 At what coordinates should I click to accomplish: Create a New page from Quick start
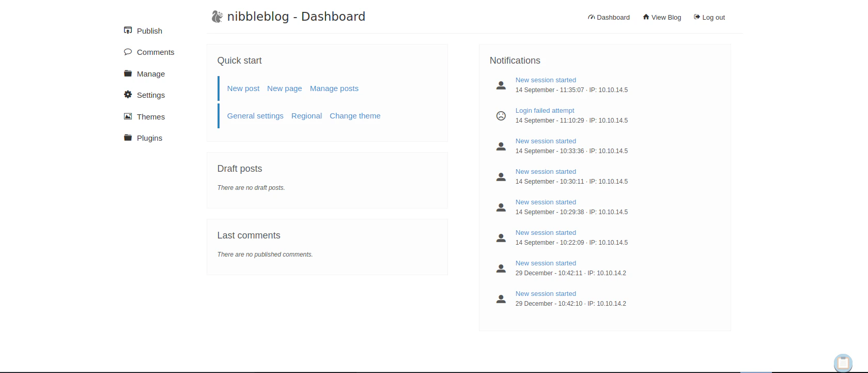tap(285, 88)
